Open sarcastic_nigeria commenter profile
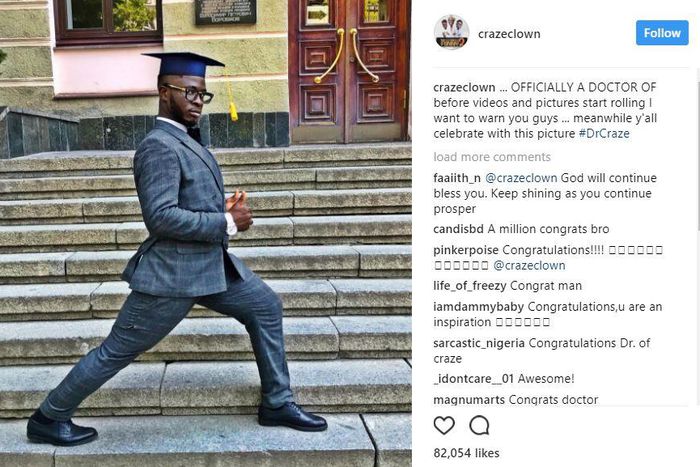The width and height of the screenshot is (700, 467). click(479, 343)
